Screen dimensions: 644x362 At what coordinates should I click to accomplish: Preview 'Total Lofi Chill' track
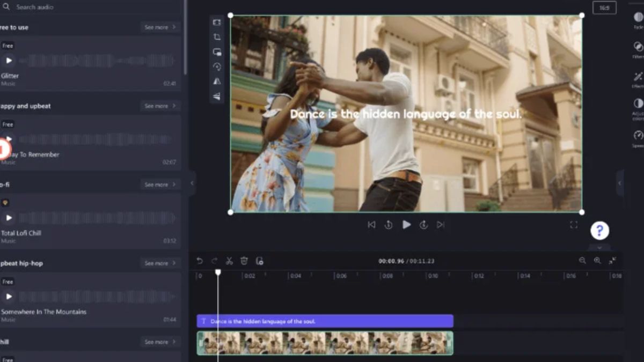pos(8,218)
